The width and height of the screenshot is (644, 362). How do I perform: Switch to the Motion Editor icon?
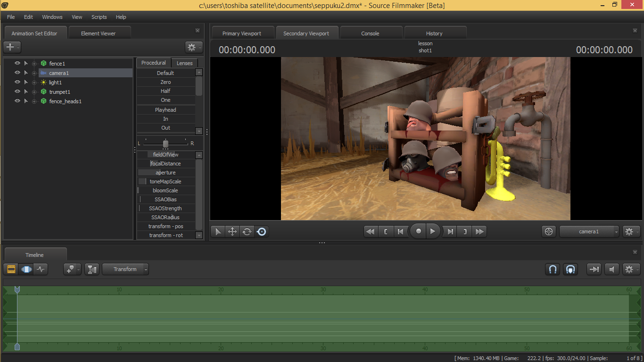pyautogui.click(x=26, y=269)
